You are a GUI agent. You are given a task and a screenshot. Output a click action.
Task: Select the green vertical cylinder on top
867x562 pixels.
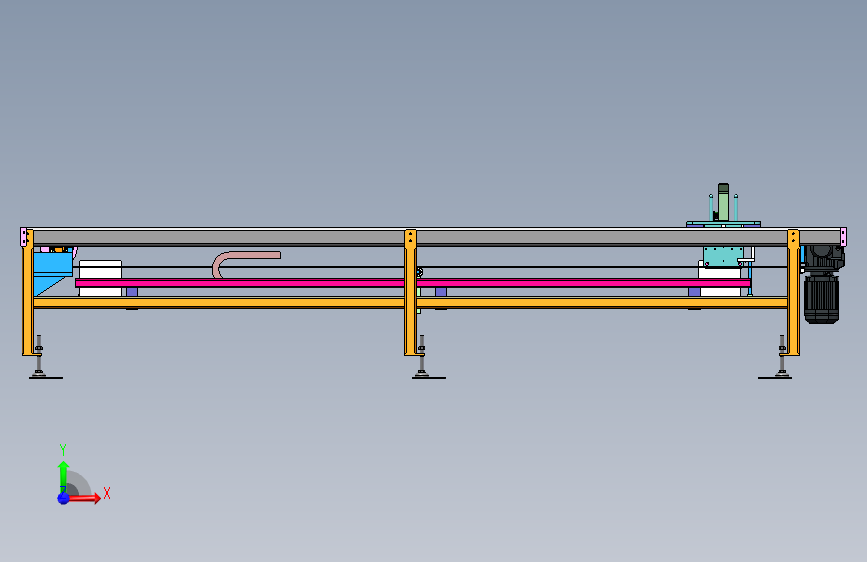[723, 202]
